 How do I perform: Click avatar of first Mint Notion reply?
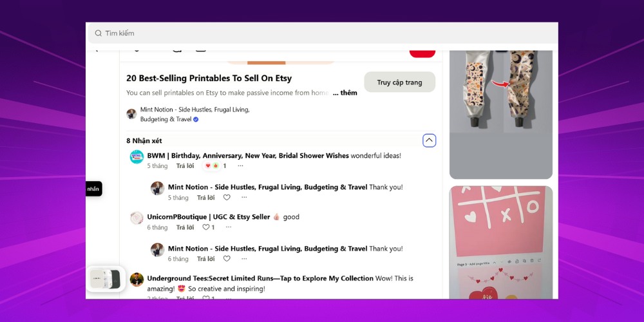(x=157, y=188)
